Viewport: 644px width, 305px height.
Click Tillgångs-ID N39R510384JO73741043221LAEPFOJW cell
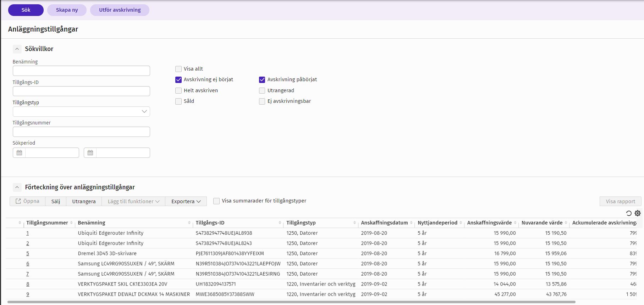(238, 264)
